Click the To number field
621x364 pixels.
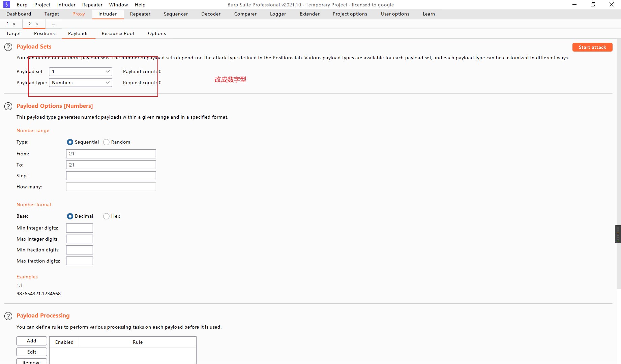pos(111,165)
